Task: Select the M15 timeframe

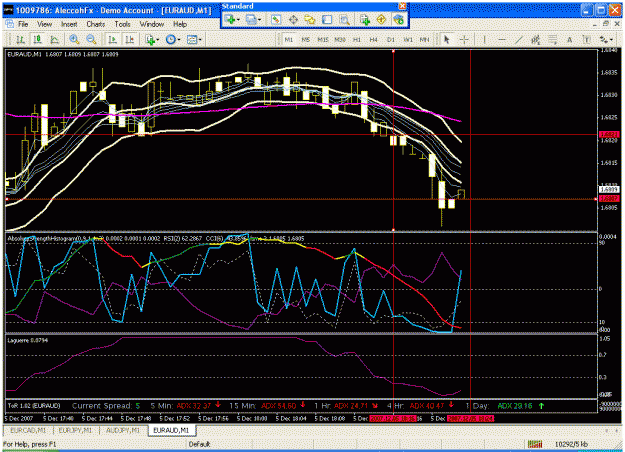Action: click(x=323, y=39)
